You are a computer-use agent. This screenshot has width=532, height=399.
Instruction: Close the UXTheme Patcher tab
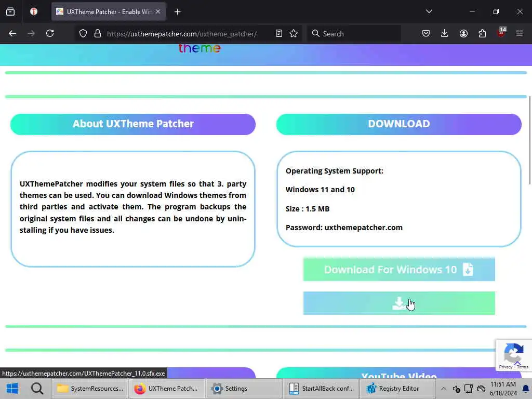click(x=158, y=12)
